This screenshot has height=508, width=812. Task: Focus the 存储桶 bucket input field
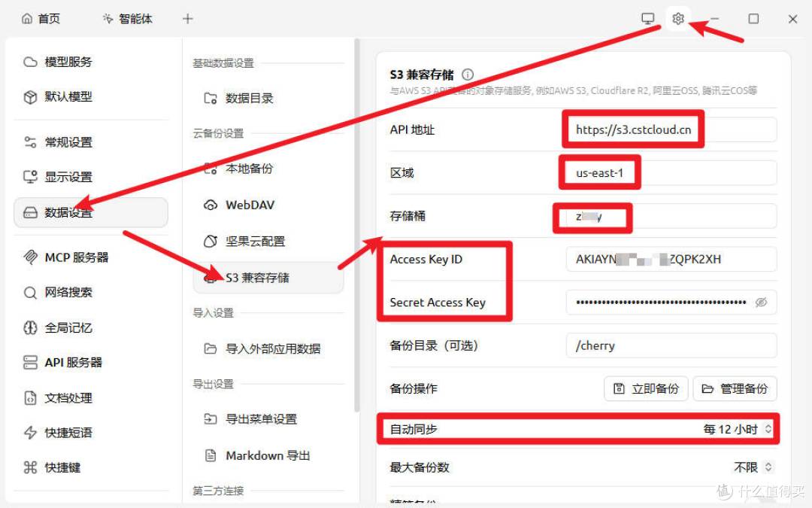pyautogui.click(x=671, y=216)
